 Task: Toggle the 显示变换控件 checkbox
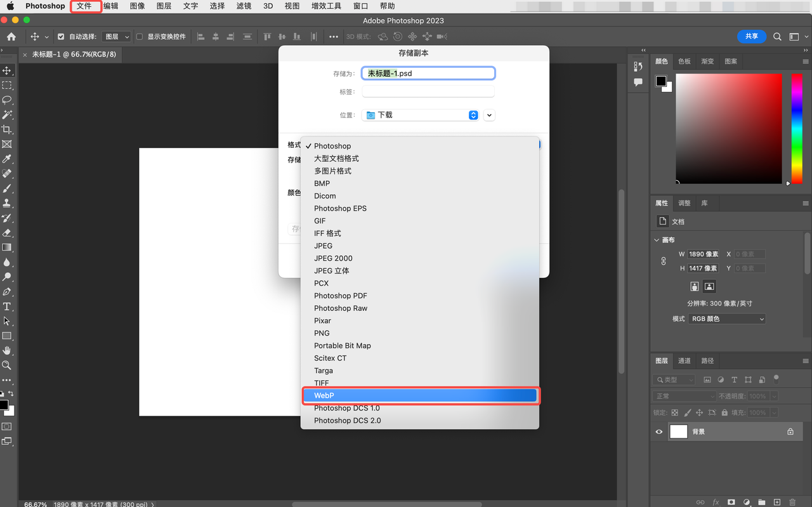pyautogui.click(x=138, y=36)
